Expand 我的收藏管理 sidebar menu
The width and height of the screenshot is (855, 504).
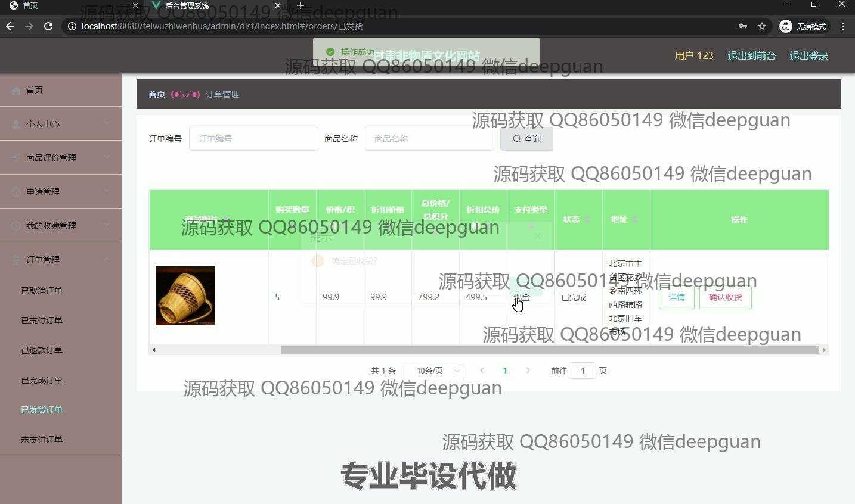tap(61, 226)
